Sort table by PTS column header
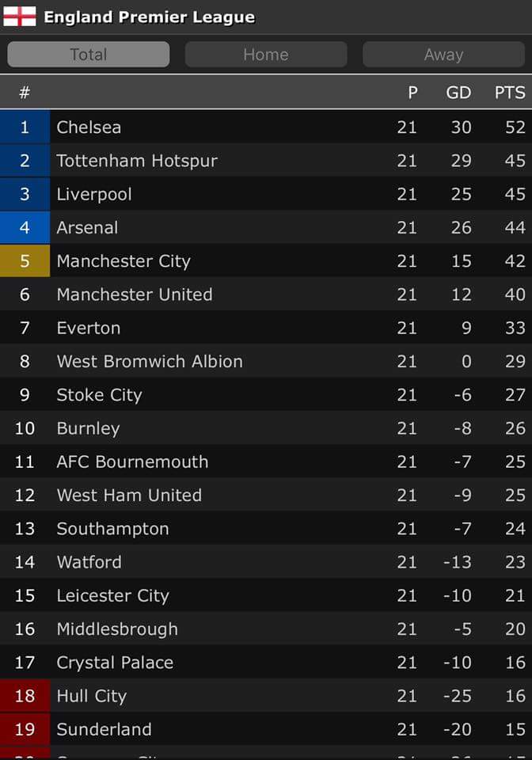 510,93
